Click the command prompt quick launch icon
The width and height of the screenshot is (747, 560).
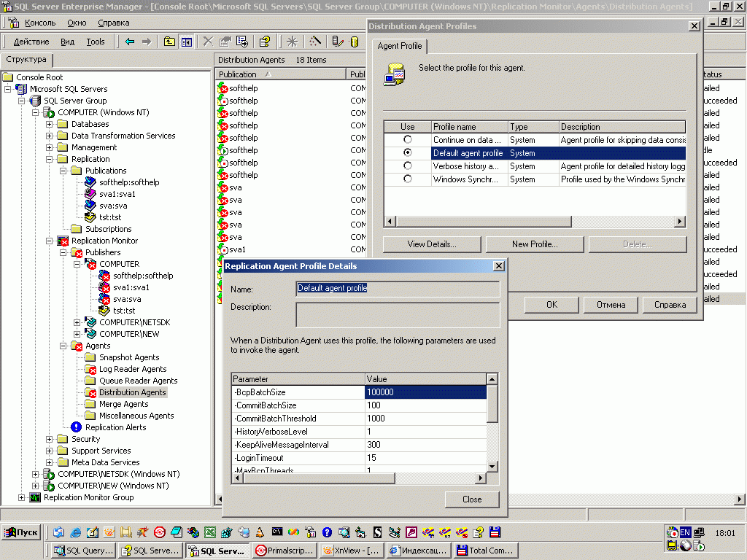point(276,532)
